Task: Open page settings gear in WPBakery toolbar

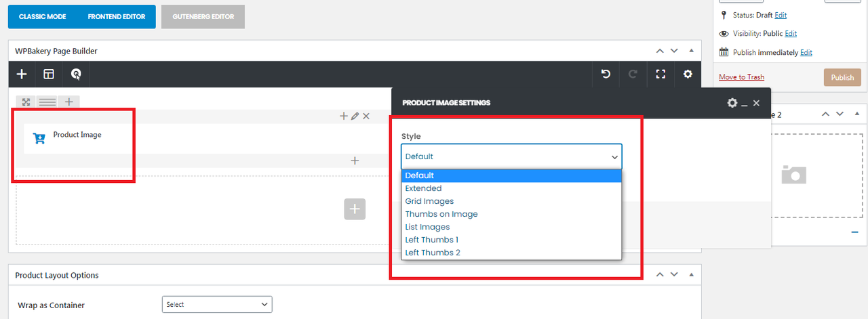Action: pos(688,74)
